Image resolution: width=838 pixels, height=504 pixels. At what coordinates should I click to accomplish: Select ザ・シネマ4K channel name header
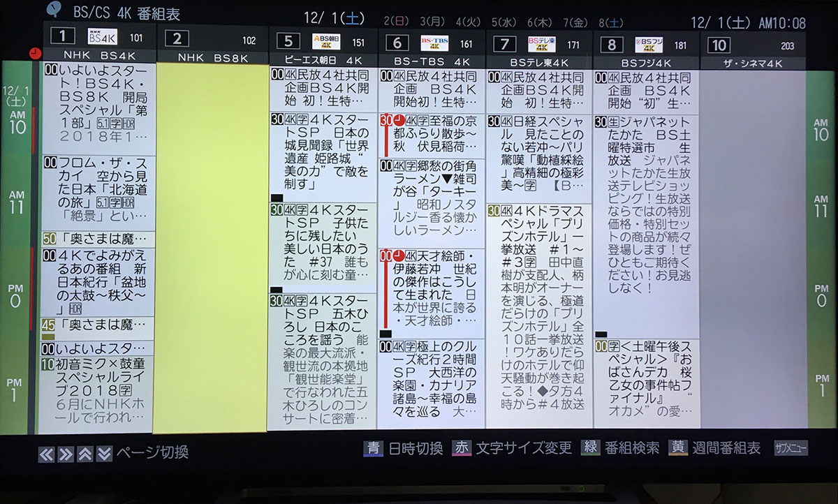(x=751, y=64)
